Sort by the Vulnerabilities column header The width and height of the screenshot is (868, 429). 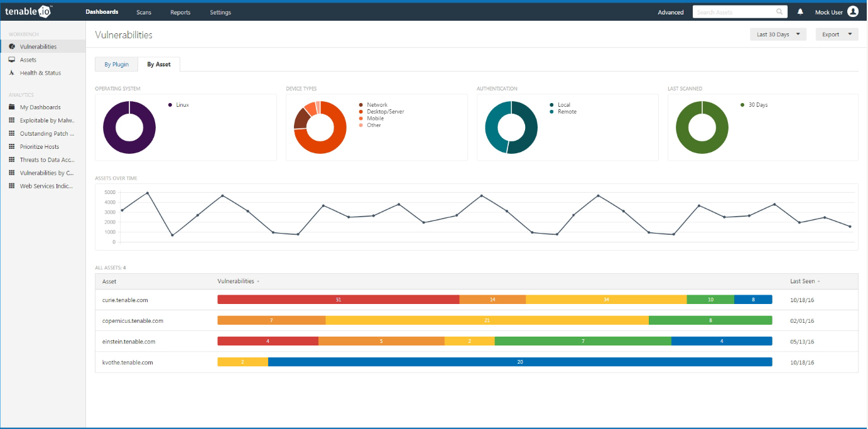pyautogui.click(x=238, y=281)
